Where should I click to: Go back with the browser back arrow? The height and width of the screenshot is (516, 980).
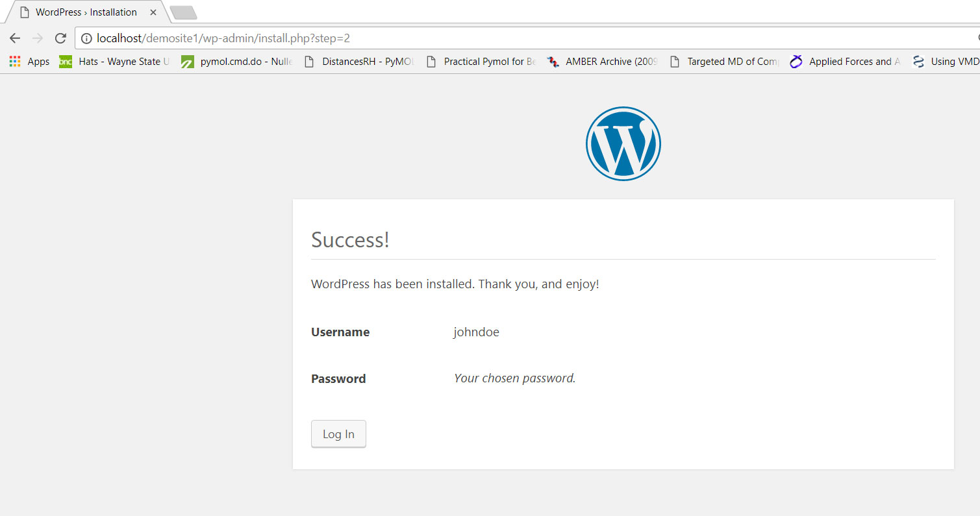[x=15, y=38]
